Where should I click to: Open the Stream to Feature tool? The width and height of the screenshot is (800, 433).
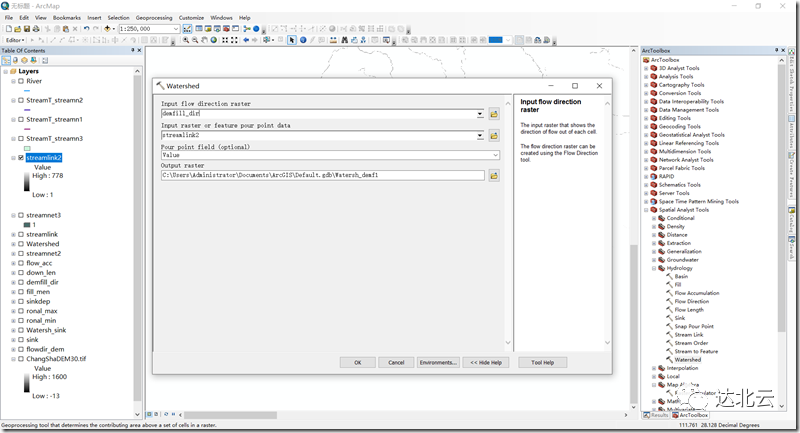[x=696, y=351]
